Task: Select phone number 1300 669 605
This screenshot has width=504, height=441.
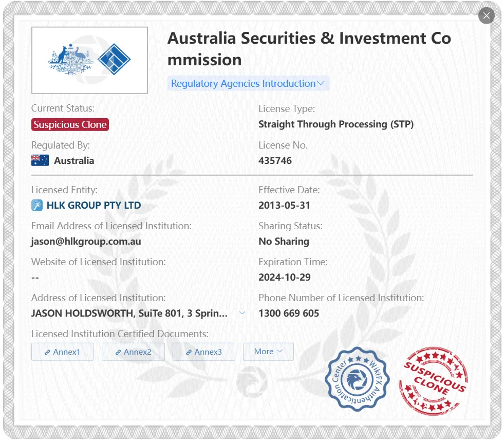Action: point(289,313)
